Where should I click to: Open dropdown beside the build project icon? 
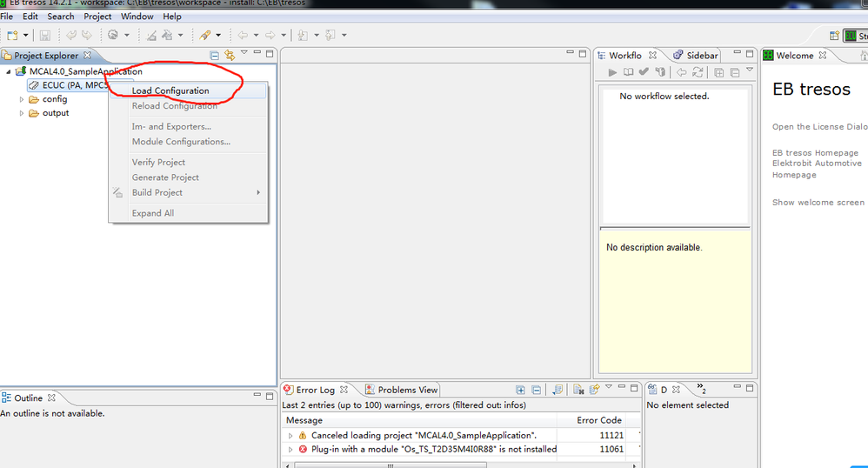pyautogui.click(x=180, y=36)
